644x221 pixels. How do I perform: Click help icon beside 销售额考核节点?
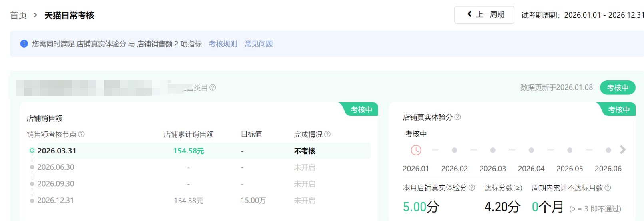point(82,134)
